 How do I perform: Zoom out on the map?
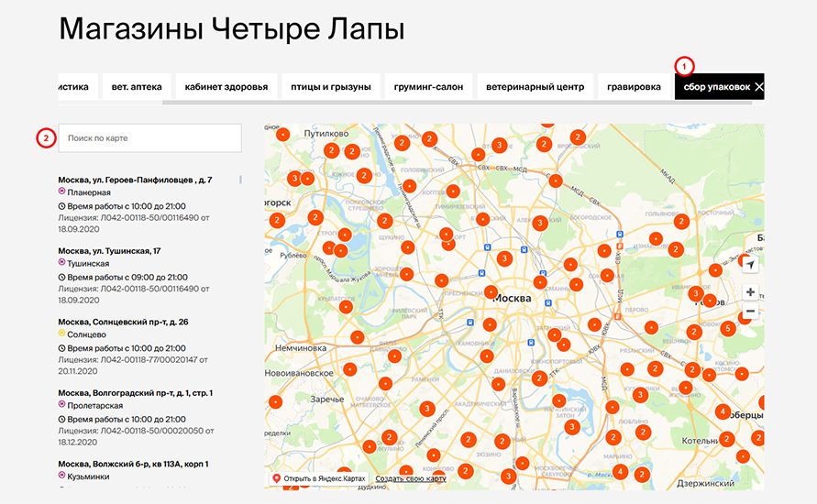[750, 312]
